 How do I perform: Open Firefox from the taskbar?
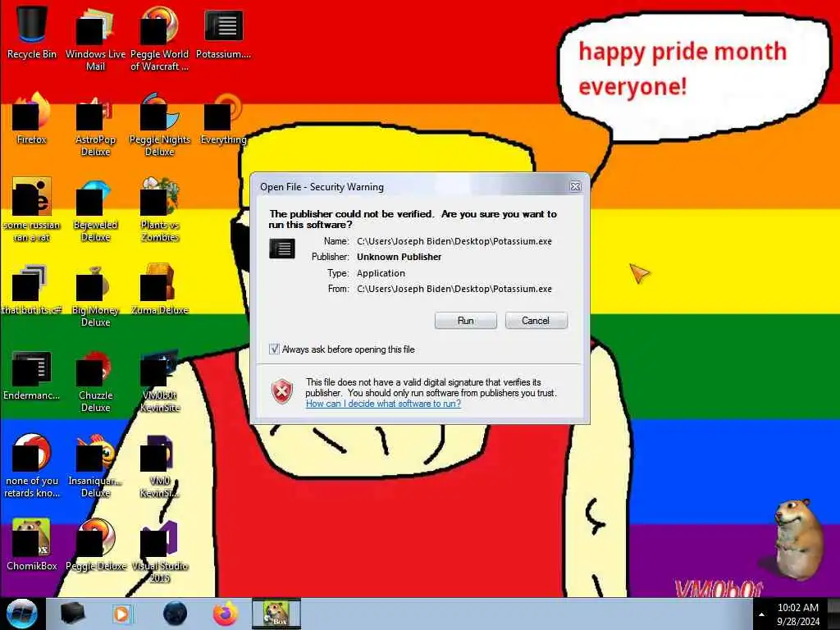click(226, 614)
